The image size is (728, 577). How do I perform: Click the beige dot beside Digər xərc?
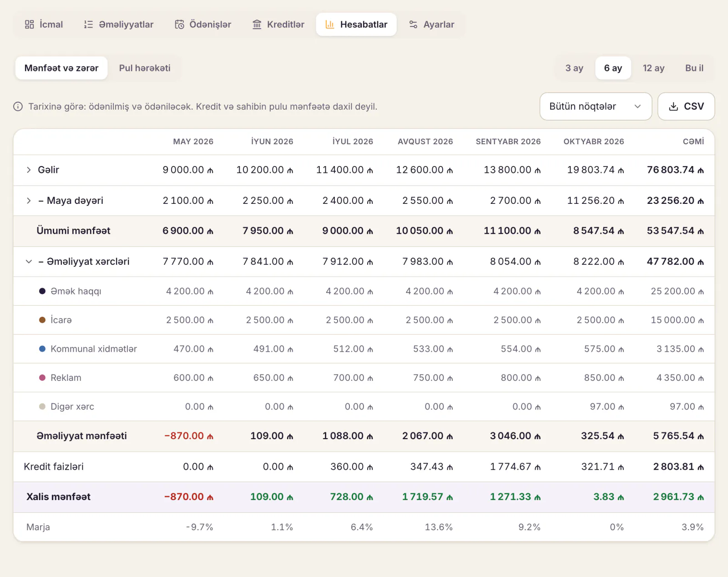click(x=42, y=407)
